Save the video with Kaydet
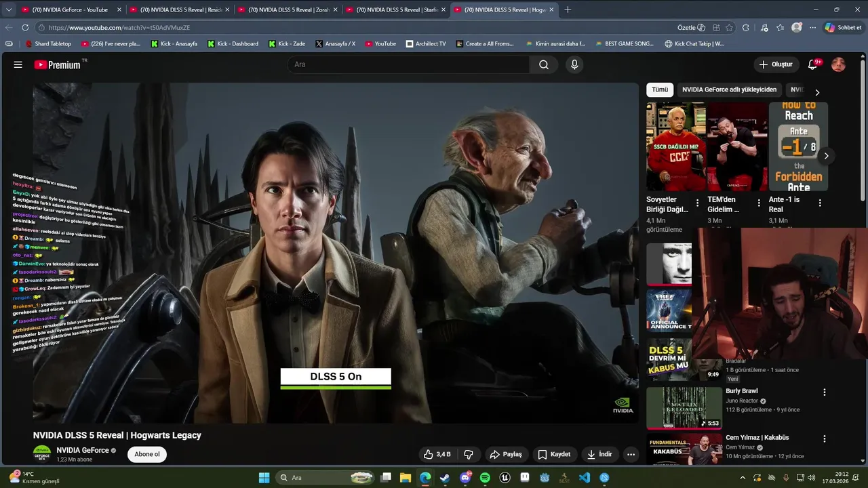This screenshot has width=868, height=488. 554,454
